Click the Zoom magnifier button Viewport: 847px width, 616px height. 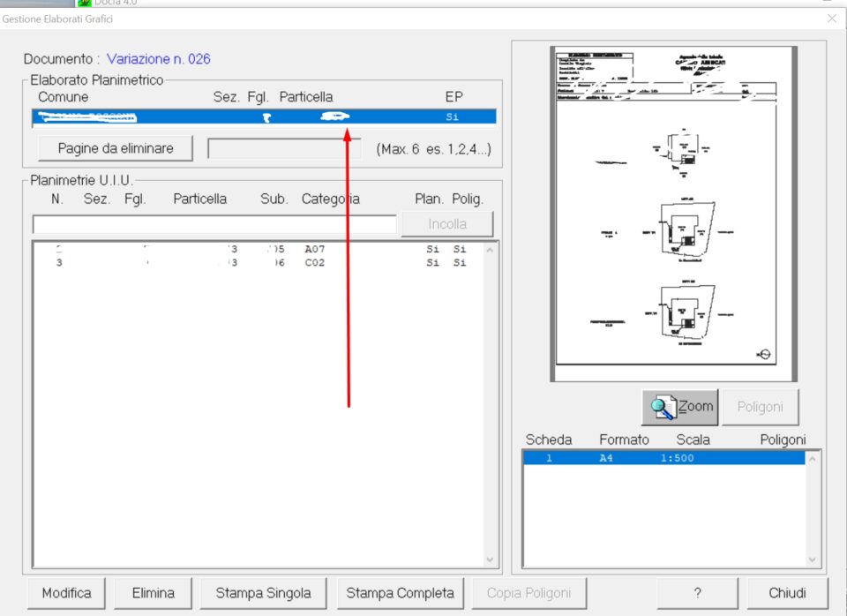[x=679, y=407]
